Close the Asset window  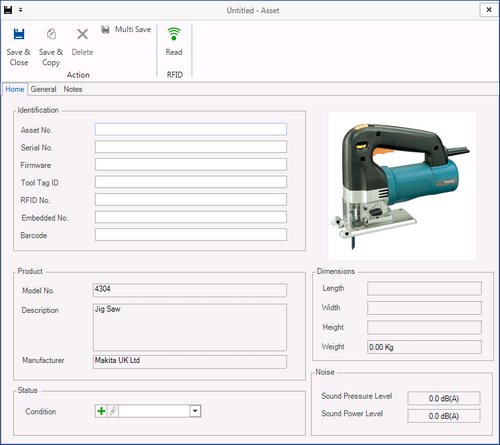[489, 10]
